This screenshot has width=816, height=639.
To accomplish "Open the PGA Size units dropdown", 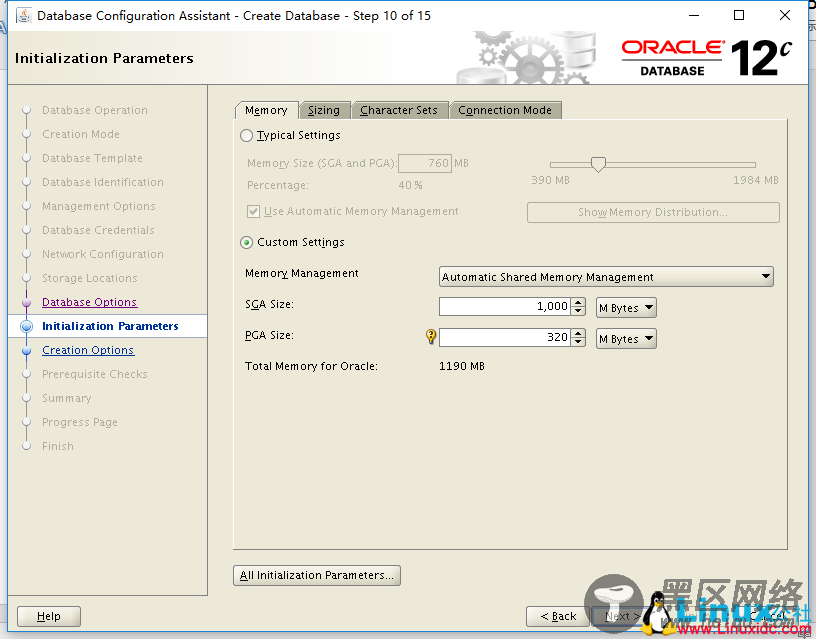I will [x=626, y=339].
